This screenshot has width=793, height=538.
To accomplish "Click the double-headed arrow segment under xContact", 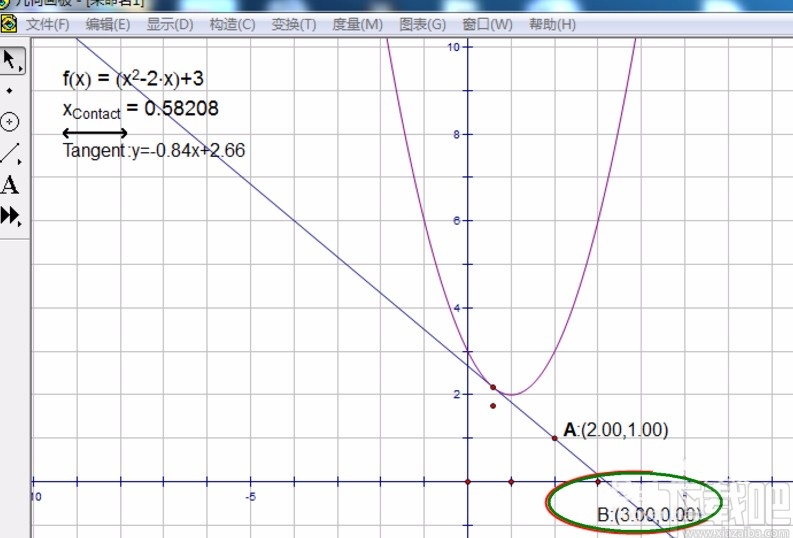I will point(95,132).
